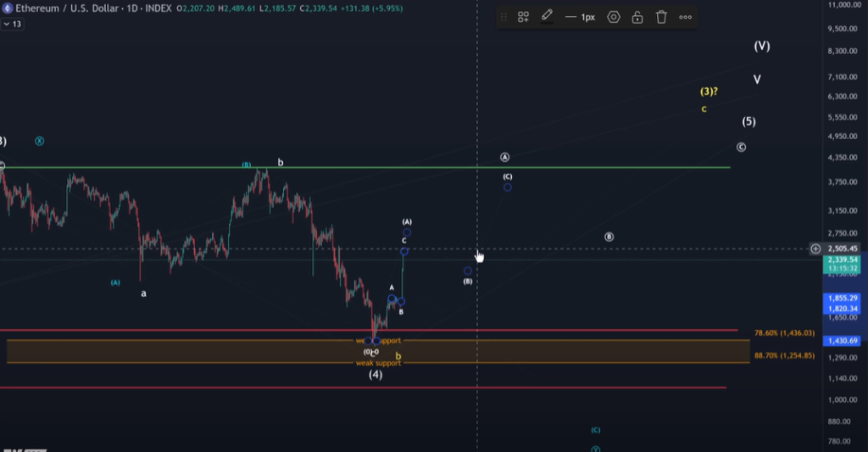The width and height of the screenshot is (868, 452).
Task: Open more options three-dot menu
Action: (685, 17)
